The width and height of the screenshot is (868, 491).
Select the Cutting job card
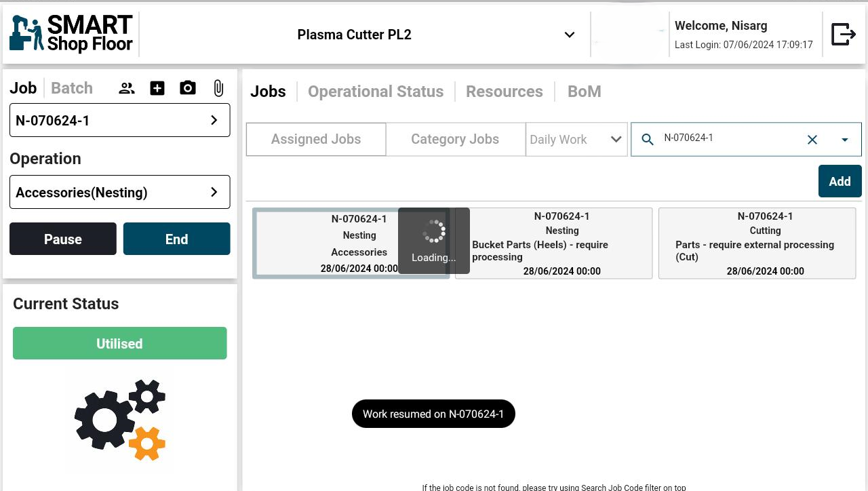pyautogui.click(x=757, y=243)
